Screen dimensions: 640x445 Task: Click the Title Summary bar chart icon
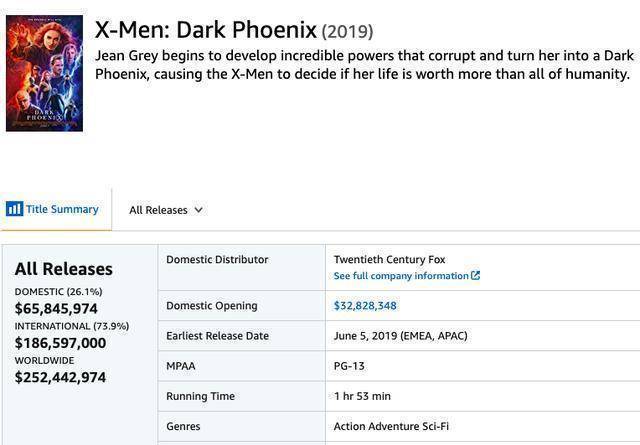point(14,209)
